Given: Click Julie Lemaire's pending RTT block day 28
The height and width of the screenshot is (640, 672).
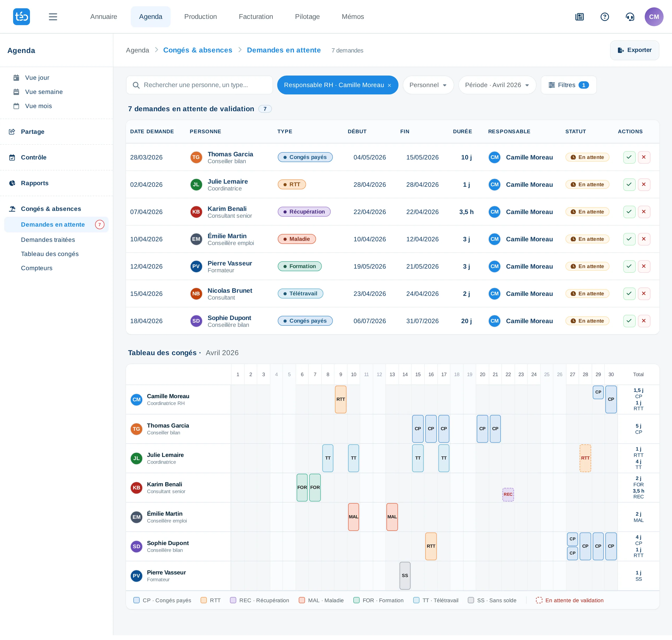Looking at the screenshot, I should [585, 458].
